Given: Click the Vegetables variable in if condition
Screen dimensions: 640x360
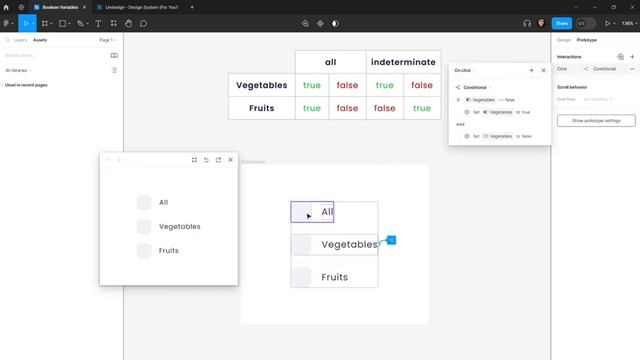Looking at the screenshot, I should click(480, 100).
